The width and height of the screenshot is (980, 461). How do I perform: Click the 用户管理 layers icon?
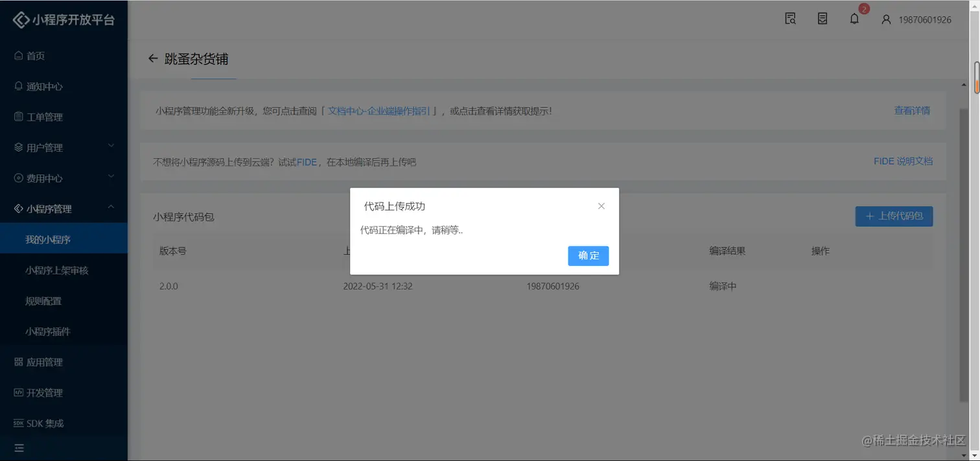coord(18,147)
